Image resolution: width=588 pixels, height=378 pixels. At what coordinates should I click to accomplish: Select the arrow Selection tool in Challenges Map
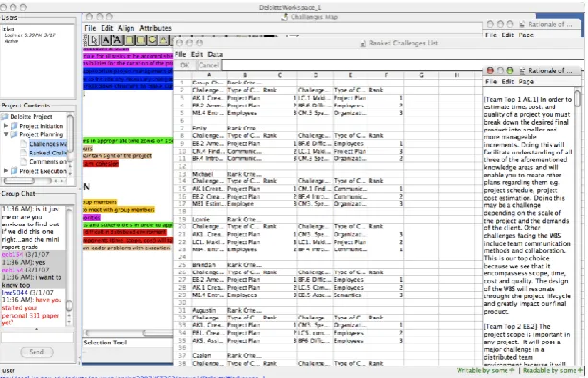(94, 39)
